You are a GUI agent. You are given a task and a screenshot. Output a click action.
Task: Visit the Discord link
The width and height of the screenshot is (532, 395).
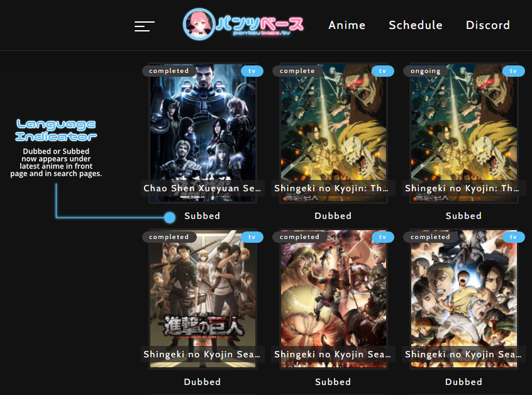[488, 25]
